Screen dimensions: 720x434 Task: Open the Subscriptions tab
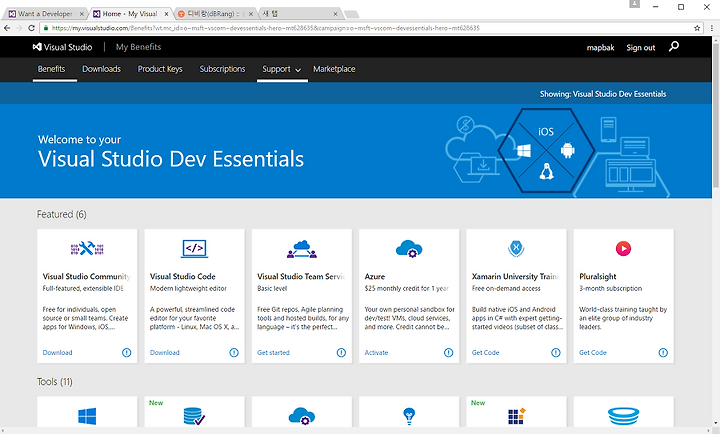click(x=222, y=69)
